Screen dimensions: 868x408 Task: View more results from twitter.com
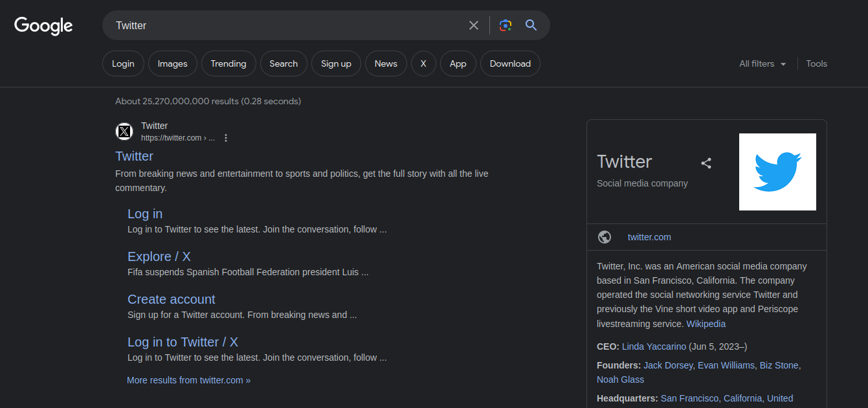click(188, 380)
